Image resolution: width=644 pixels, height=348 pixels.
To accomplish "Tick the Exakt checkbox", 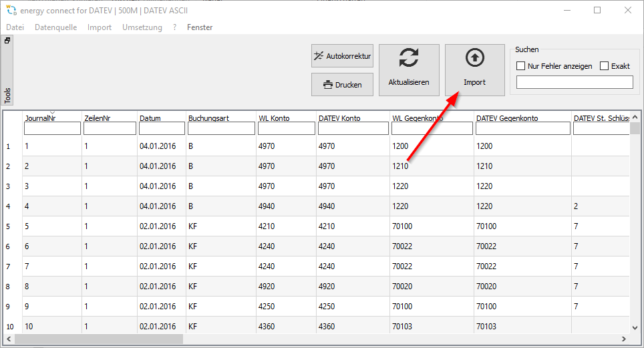I will 604,65.
